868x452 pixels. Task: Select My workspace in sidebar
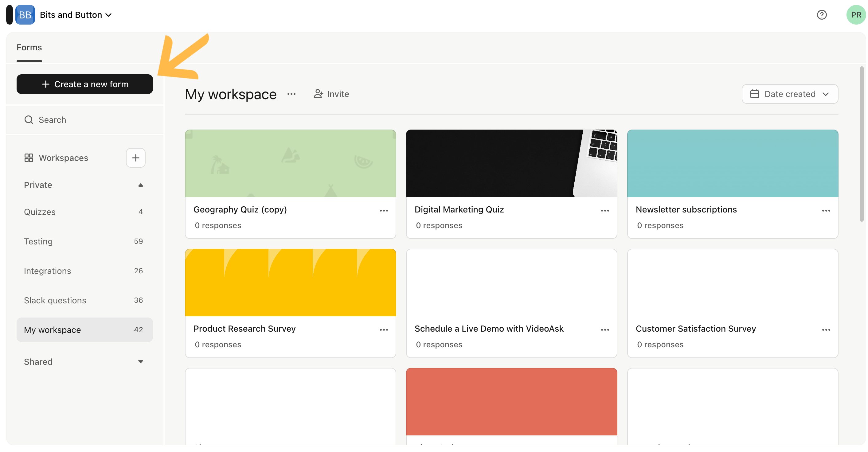(84, 330)
